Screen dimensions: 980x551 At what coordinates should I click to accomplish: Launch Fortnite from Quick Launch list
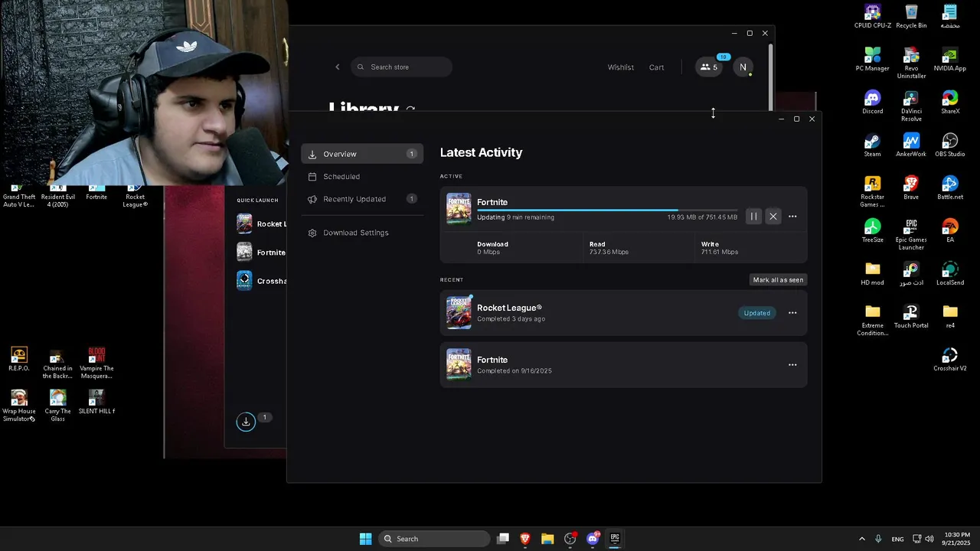pyautogui.click(x=261, y=252)
